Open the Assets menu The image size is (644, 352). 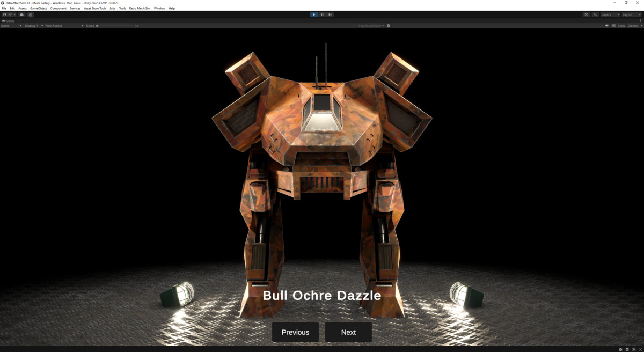tap(23, 8)
